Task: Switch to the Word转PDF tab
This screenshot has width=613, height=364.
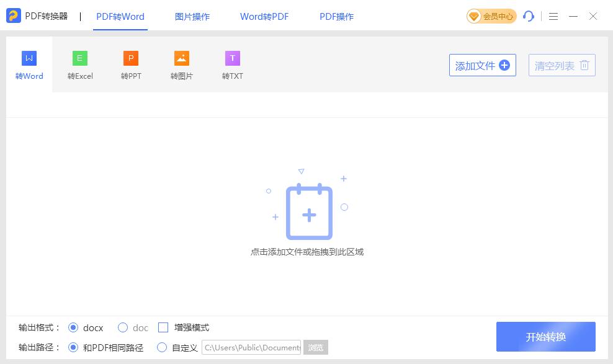Action: (x=264, y=17)
